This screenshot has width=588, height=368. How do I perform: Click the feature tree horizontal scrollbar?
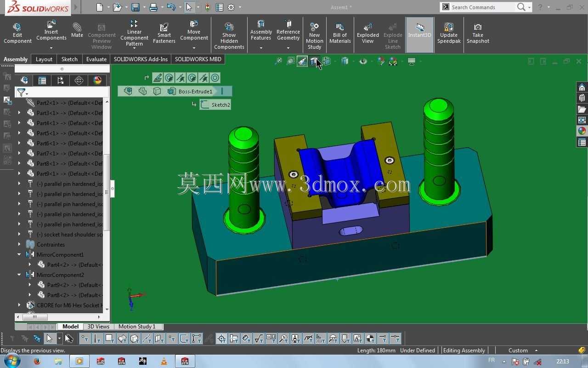(x=34, y=316)
